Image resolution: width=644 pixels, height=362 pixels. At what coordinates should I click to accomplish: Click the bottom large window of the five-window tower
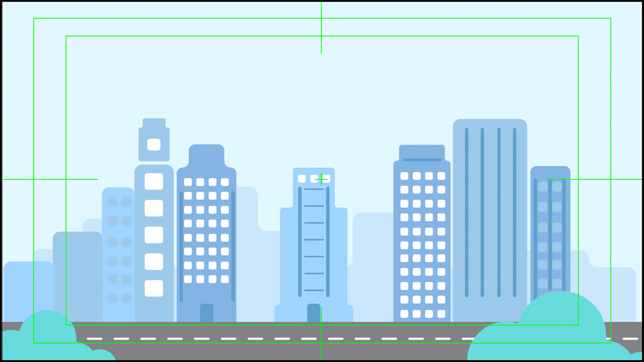(x=154, y=288)
